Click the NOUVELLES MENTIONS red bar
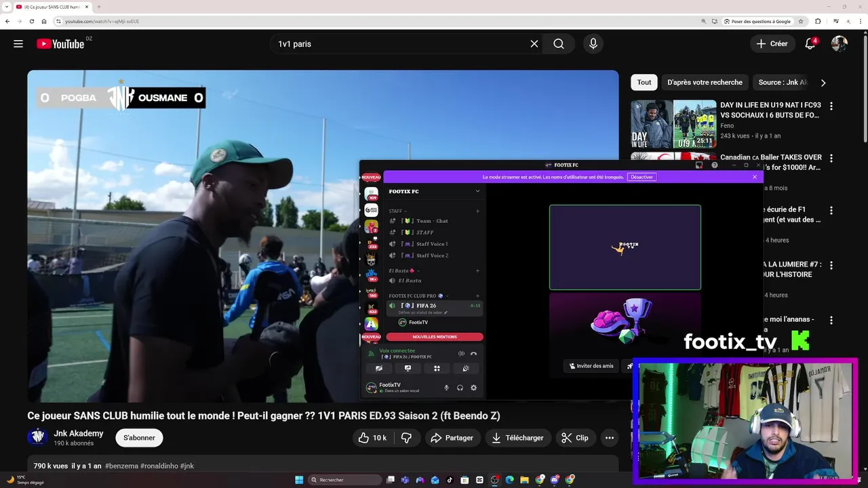Image resolution: width=868 pixels, height=488 pixels. (x=435, y=337)
